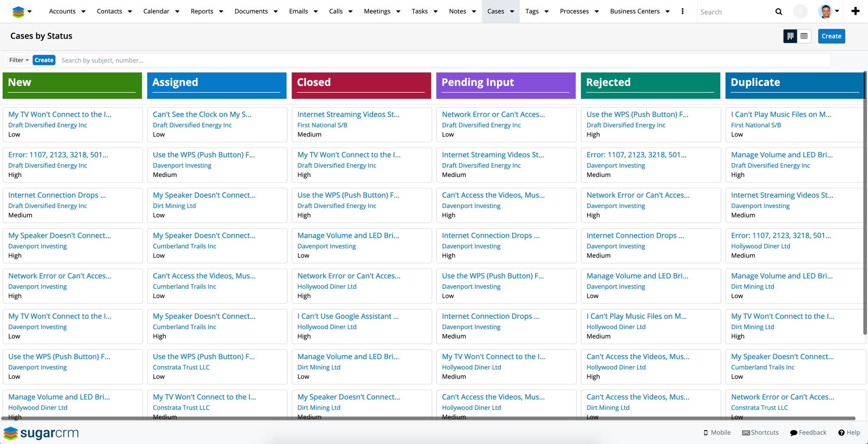The height and width of the screenshot is (444, 868).
Task: Open 'Internet Connection Drops ...' in New column
Action: coord(57,195)
